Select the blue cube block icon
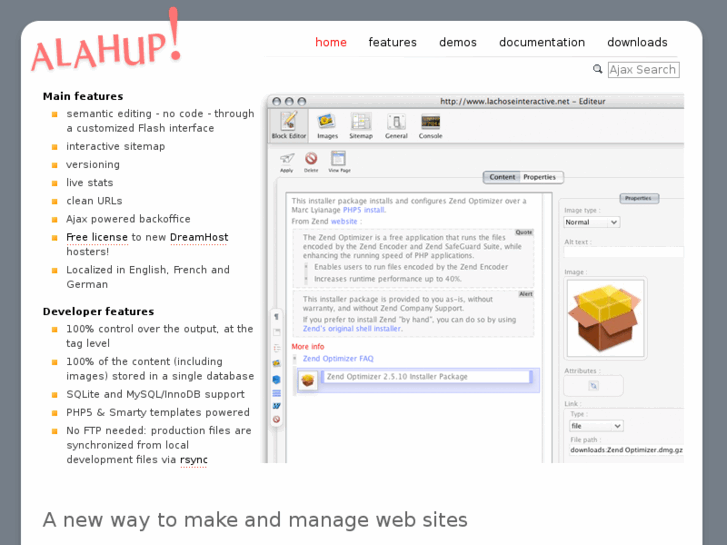The height and width of the screenshot is (545, 727). (276, 379)
